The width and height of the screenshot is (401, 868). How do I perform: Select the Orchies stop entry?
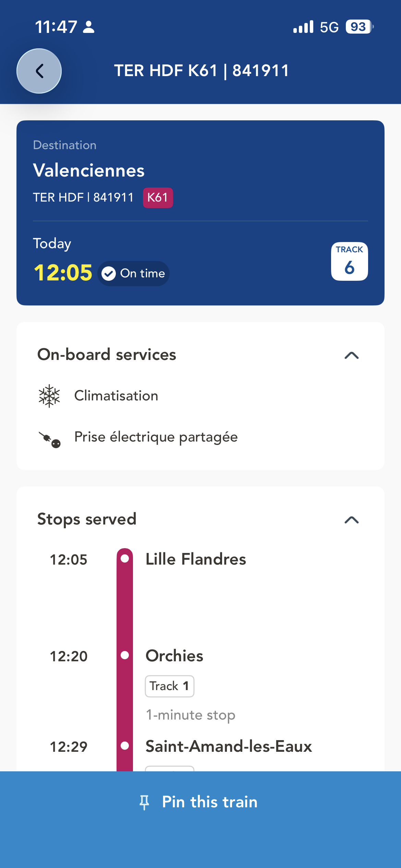point(174,656)
